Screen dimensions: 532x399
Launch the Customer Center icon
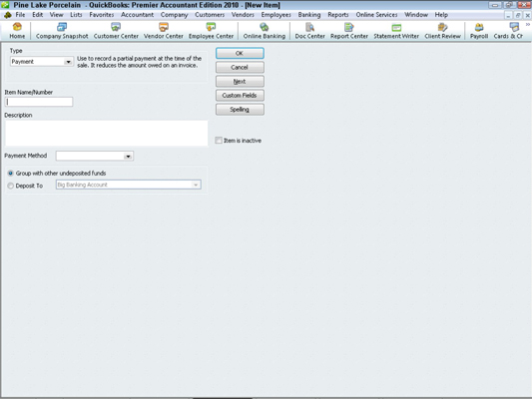pos(116,31)
